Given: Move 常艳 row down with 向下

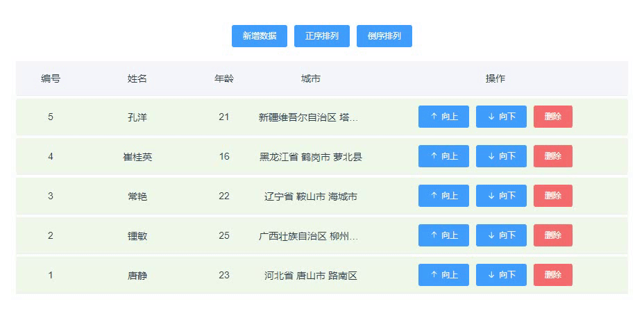Looking at the screenshot, I should click(x=501, y=196).
